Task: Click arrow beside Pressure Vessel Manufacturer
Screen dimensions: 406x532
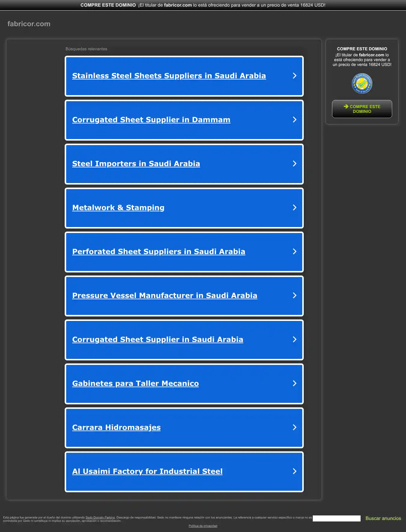Action: pyautogui.click(x=294, y=296)
